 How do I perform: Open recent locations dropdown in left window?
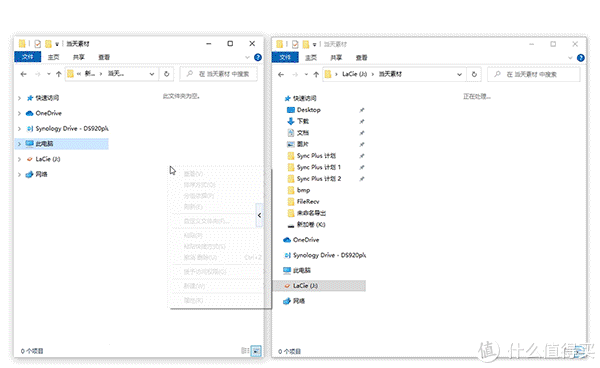tap(49, 74)
